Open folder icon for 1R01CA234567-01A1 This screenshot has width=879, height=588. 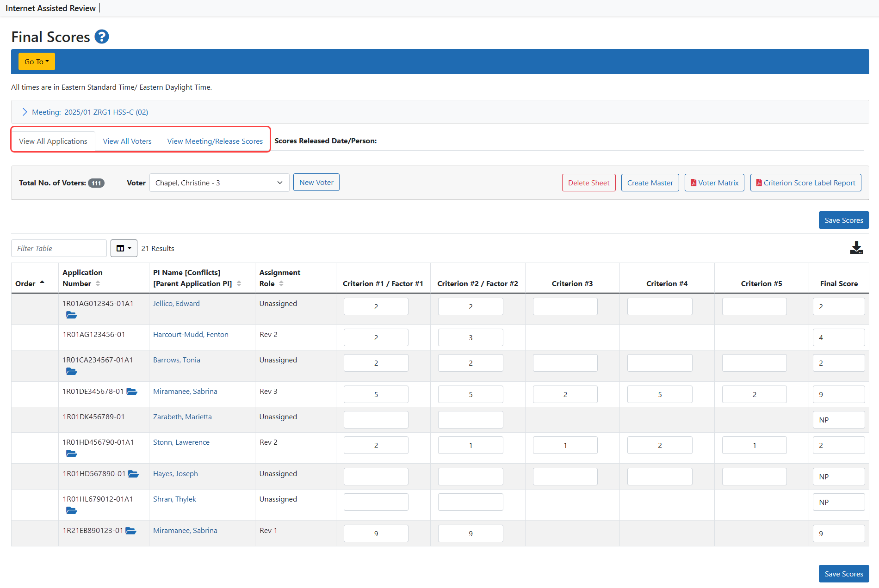click(x=71, y=372)
